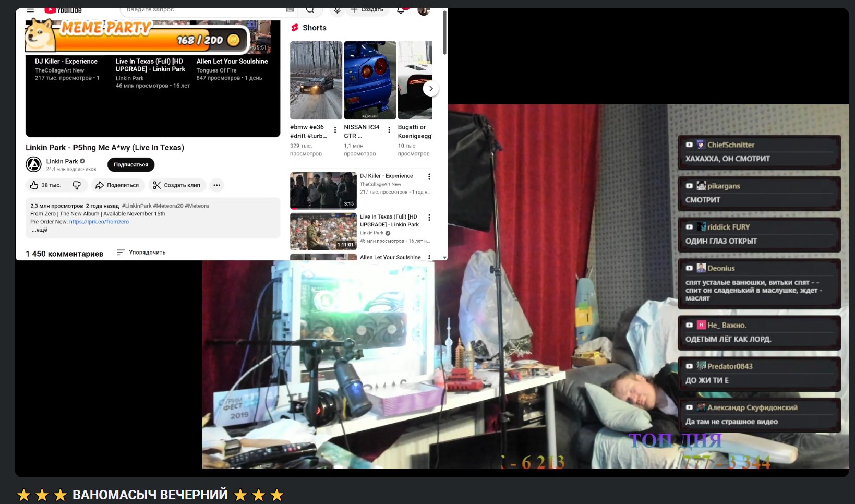Open the Bugatti or Koenigsegg Shorts thumbnail

click(x=415, y=80)
